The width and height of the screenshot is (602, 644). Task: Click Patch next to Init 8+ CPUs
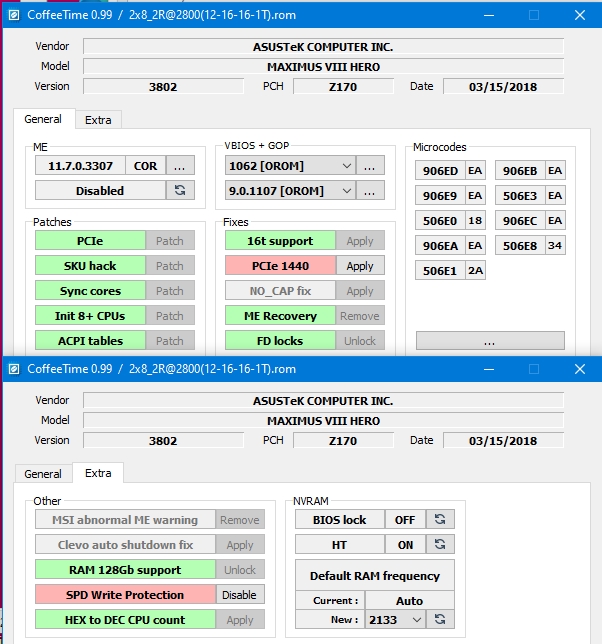pyautogui.click(x=170, y=316)
